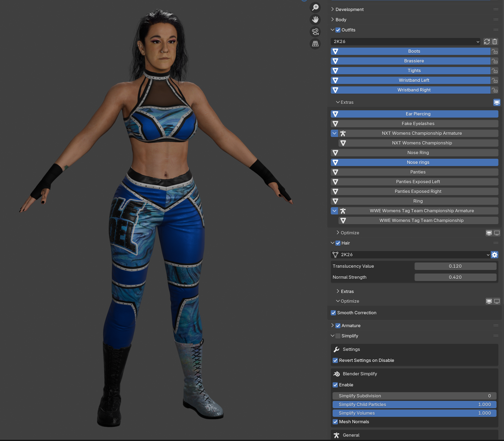Collapse the Simplify panel arrow
The height and width of the screenshot is (441, 504).
(x=333, y=336)
